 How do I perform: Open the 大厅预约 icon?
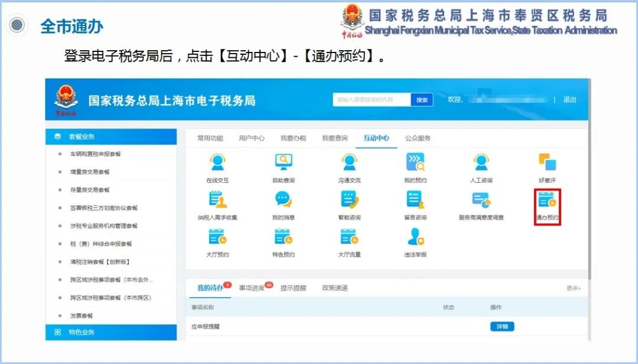click(x=217, y=237)
